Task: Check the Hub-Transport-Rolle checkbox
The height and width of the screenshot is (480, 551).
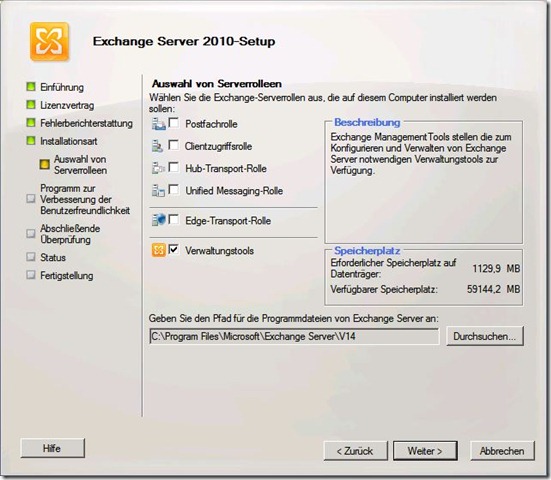Action: coord(174,167)
